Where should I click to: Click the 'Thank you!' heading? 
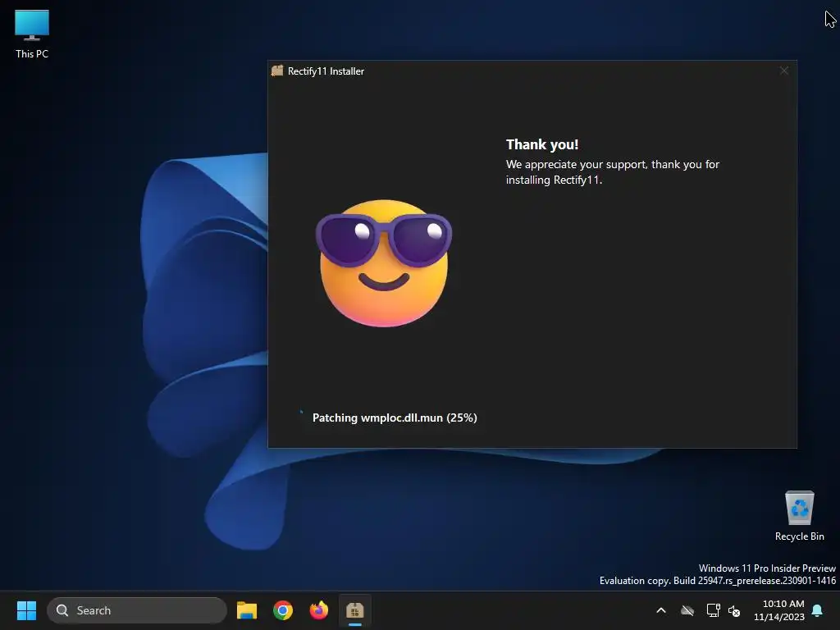click(x=542, y=144)
